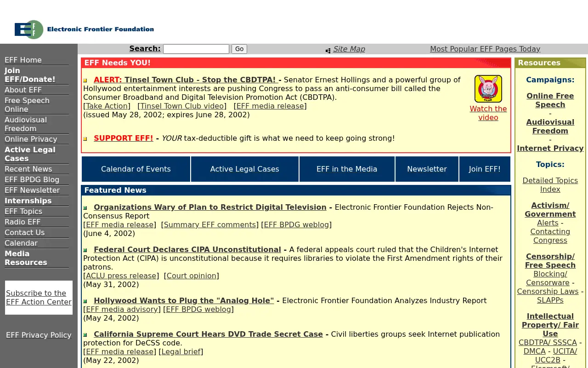Image resolution: width=588 pixels, height=368 pixels.
Task: Open the SUPPORT EFF! link
Action: pyautogui.click(x=123, y=138)
